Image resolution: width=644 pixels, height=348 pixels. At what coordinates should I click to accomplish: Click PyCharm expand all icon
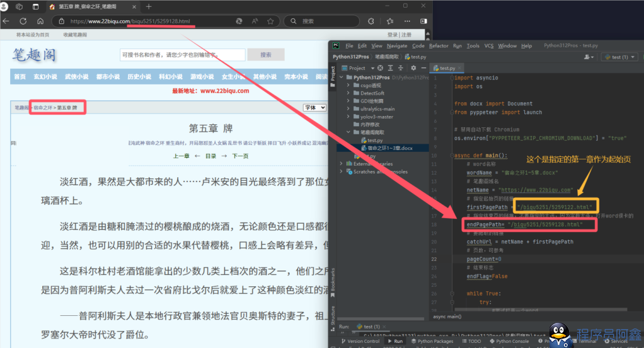pyautogui.click(x=390, y=68)
